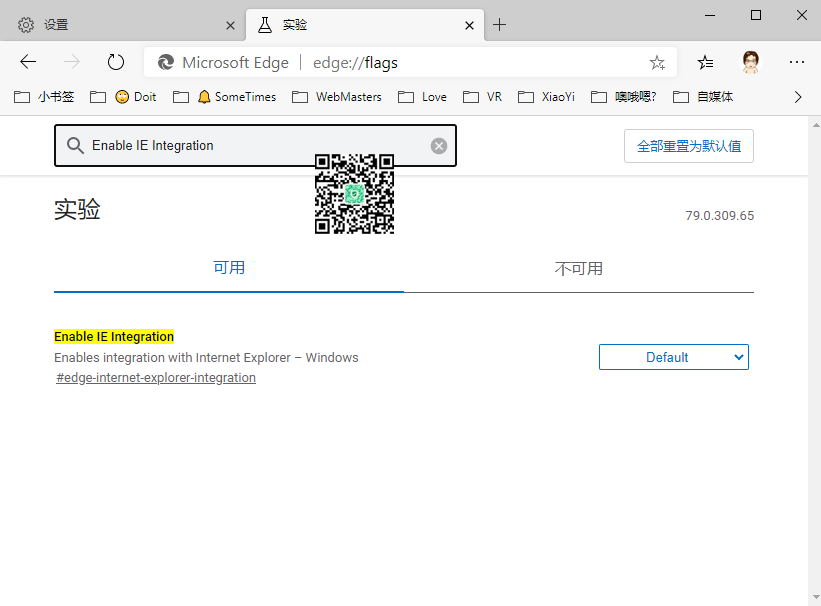The image size is (821, 606).
Task: Expand the bookmarks bar overflow chevron
Action: click(798, 97)
